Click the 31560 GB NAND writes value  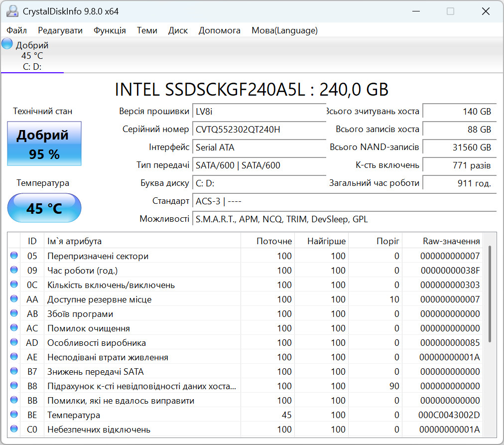coord(460,148)
